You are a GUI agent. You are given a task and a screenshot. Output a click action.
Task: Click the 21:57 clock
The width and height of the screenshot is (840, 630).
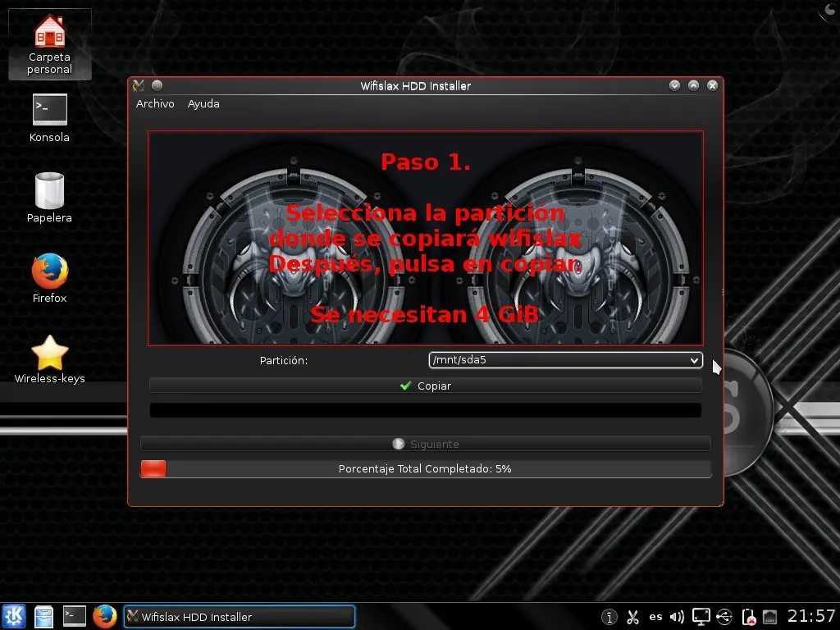click(x=811, y=616)
